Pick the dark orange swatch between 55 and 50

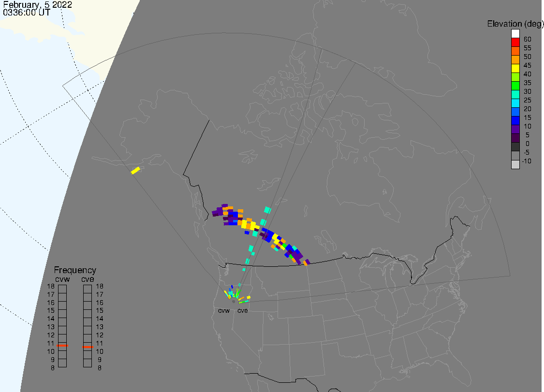(515, 51)
